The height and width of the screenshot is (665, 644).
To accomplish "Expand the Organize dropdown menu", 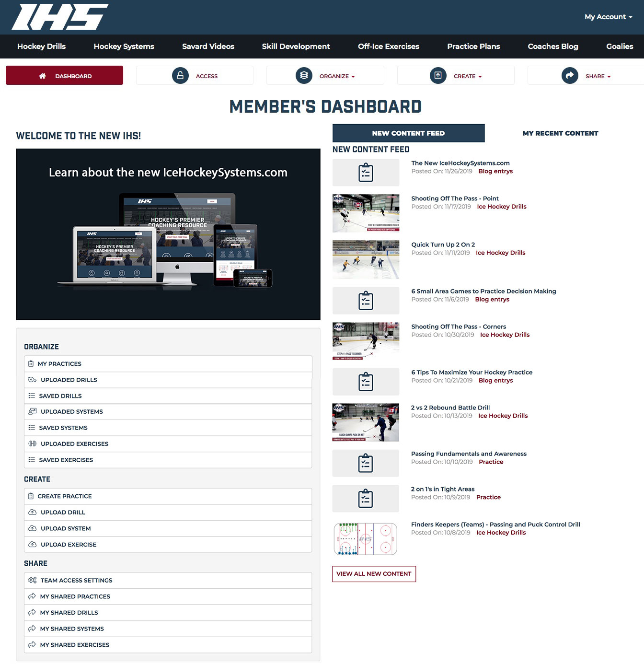I will pos(325,76).
